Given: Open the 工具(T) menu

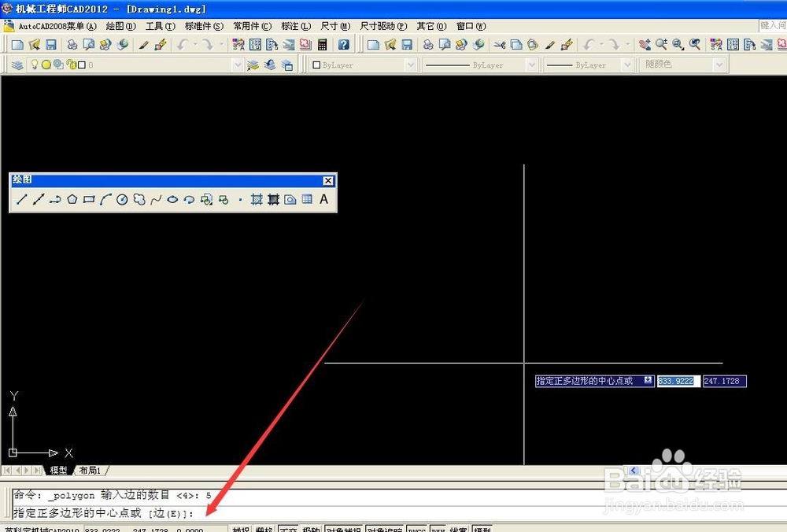Looking at the screenshot, I should 161,26.
